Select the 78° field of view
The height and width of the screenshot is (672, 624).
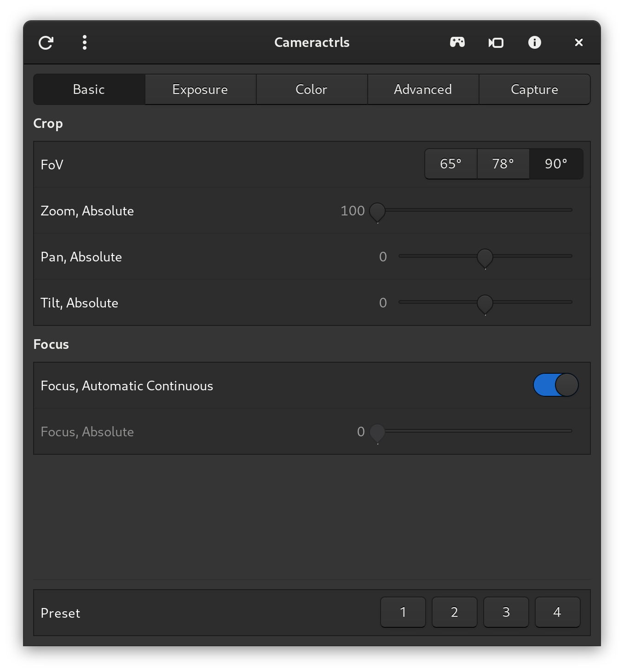503,164
